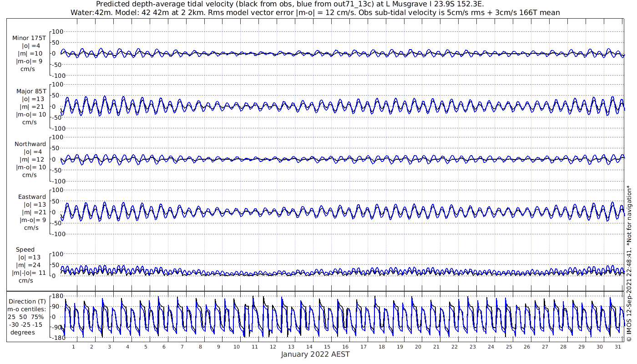Select the 'Northward' panel label

click(x=30, y=144)
